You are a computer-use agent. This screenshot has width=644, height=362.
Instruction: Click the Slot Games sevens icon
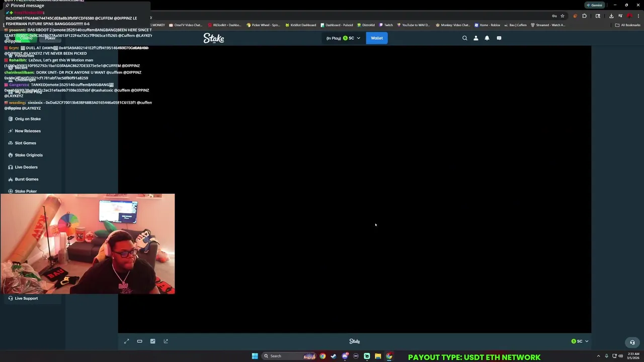pos(11,143)
